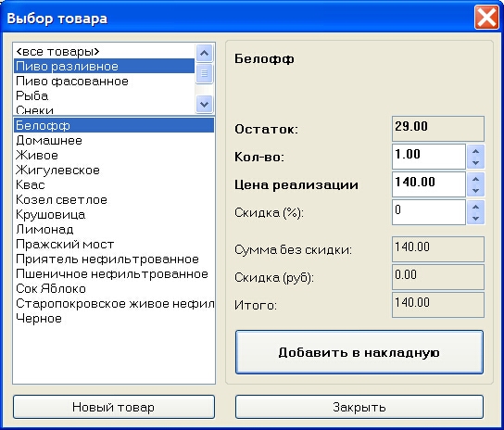
Task: Decrease quantity with Кол-во down arrow
Action: [x=475, y=163]
